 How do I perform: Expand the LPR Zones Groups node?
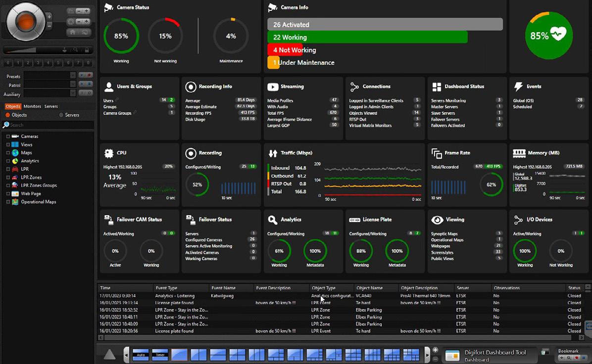[7, 185]
